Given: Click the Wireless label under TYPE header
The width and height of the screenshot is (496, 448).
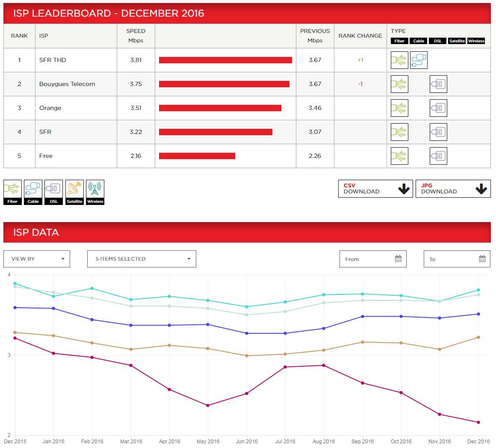Looking at the screenshot, I should (x=476, y=41).
